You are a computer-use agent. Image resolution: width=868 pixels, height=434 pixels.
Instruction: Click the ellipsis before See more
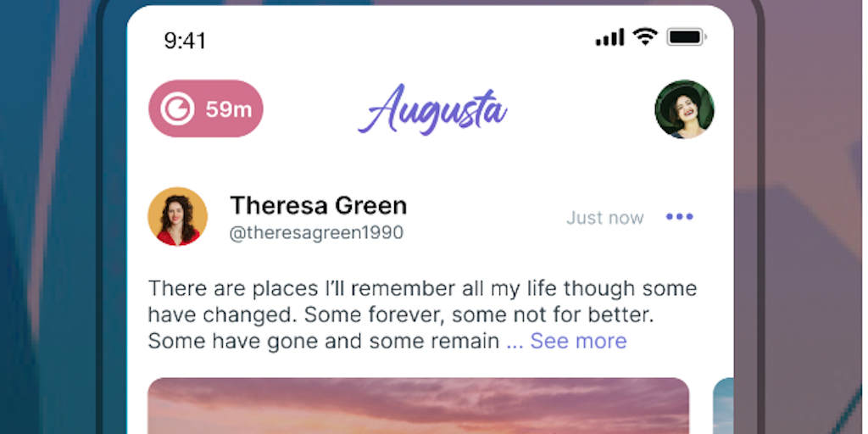[x=515, y=342]
